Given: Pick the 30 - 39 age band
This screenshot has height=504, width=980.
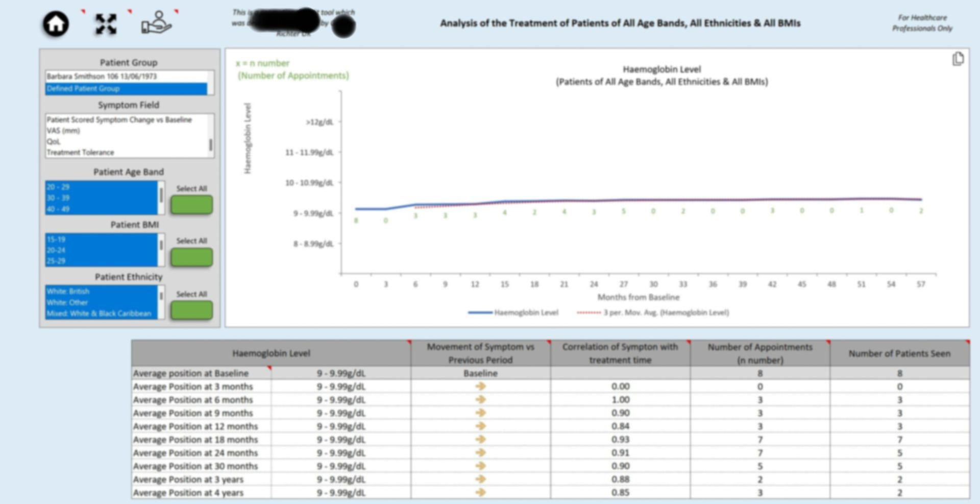Looking at the screenshot, I should tap(102, 198).
